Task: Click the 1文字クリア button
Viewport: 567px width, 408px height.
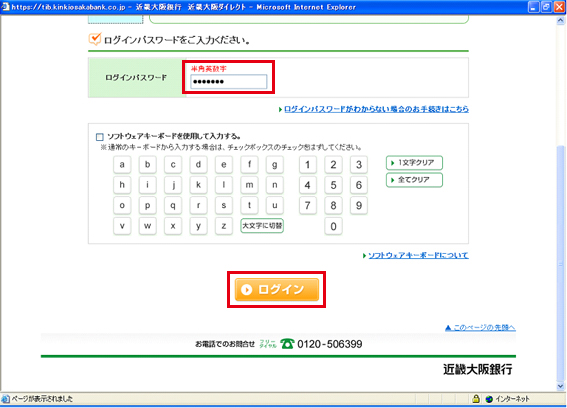Action: 414,163
